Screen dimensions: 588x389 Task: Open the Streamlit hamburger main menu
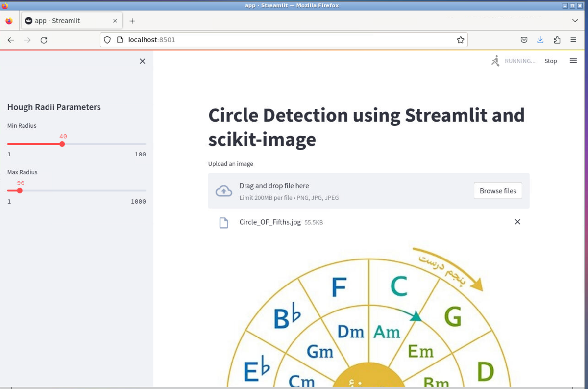point(573,61)
